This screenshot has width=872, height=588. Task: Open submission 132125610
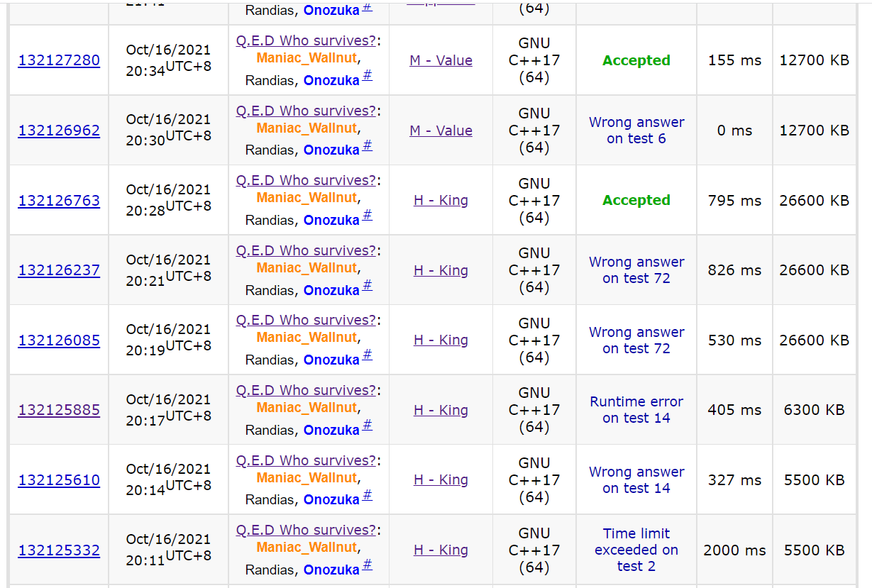pos(59,480)
